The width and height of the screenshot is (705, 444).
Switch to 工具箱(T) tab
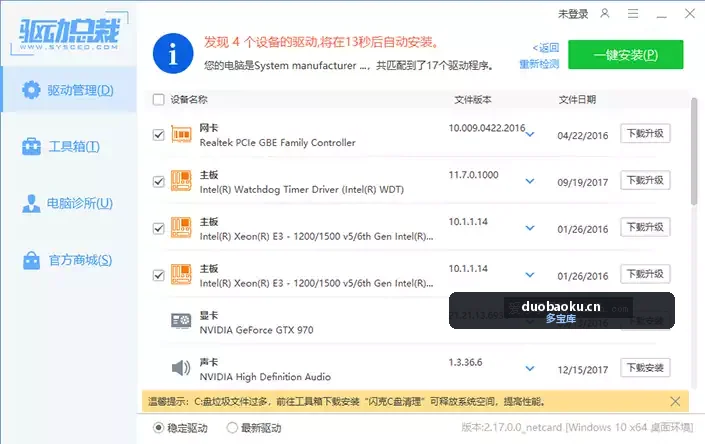pos(69,147)
